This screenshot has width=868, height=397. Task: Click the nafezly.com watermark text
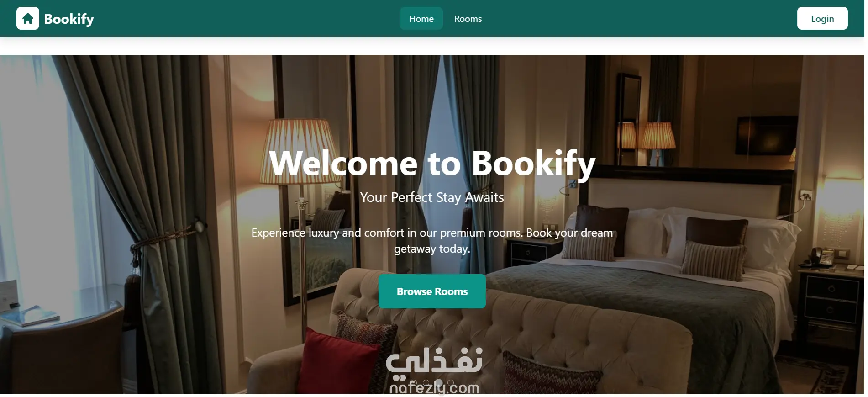[434, 388]
